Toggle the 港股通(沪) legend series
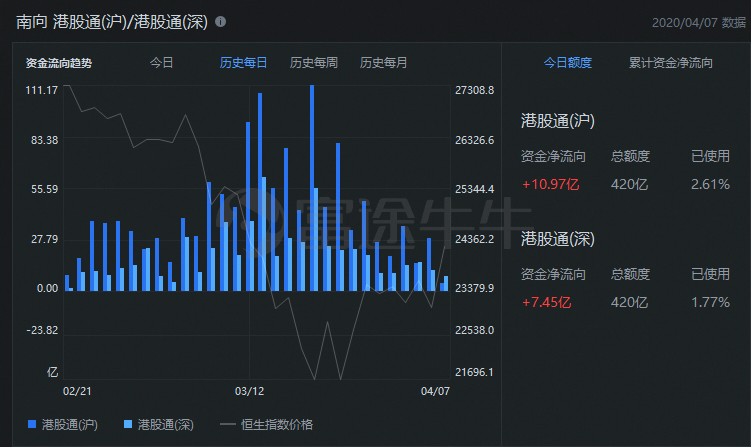The width and height of the screenshot is (751, 447). pos(63,424)
